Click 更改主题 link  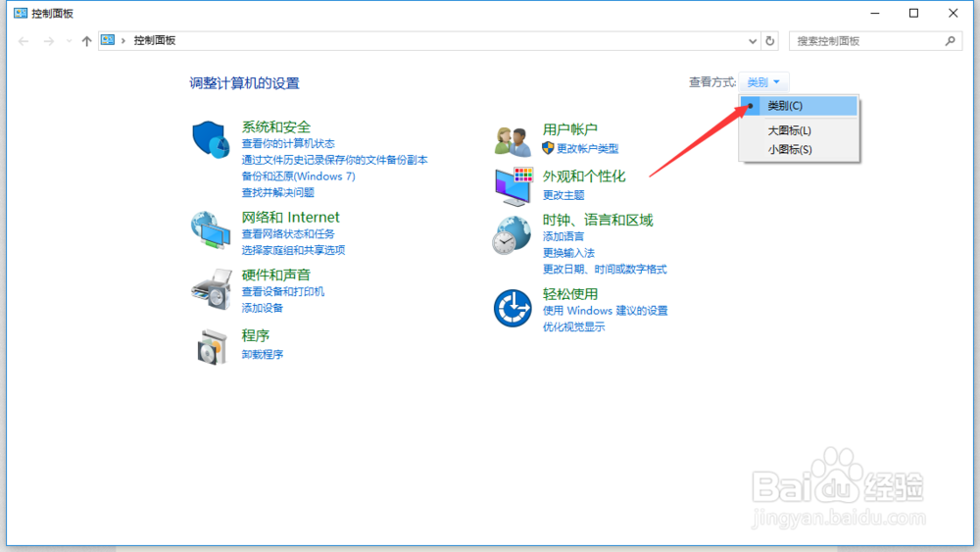(x=563, y=195)
